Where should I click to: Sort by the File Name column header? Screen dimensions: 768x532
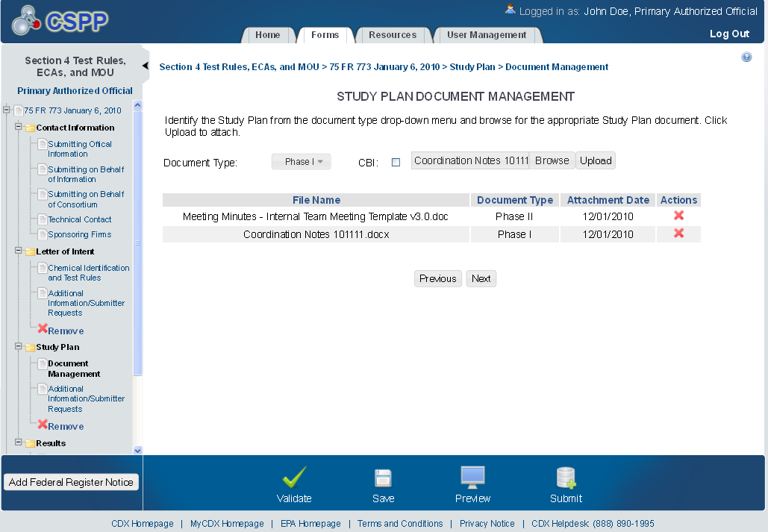click(316, 200)
